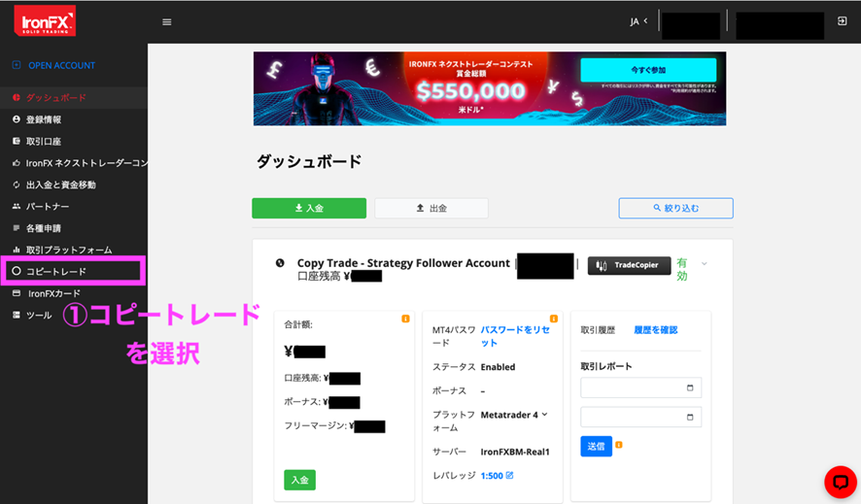Collapse the account card chevron
Viewport: 861px width, 504px height.
tap(704, 264)
